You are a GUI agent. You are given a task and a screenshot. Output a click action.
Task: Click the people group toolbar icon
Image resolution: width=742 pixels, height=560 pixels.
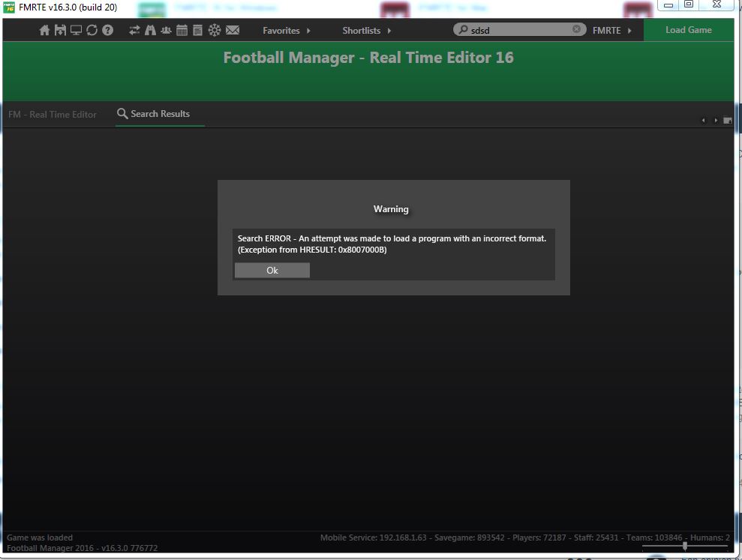tap(166, 30)
